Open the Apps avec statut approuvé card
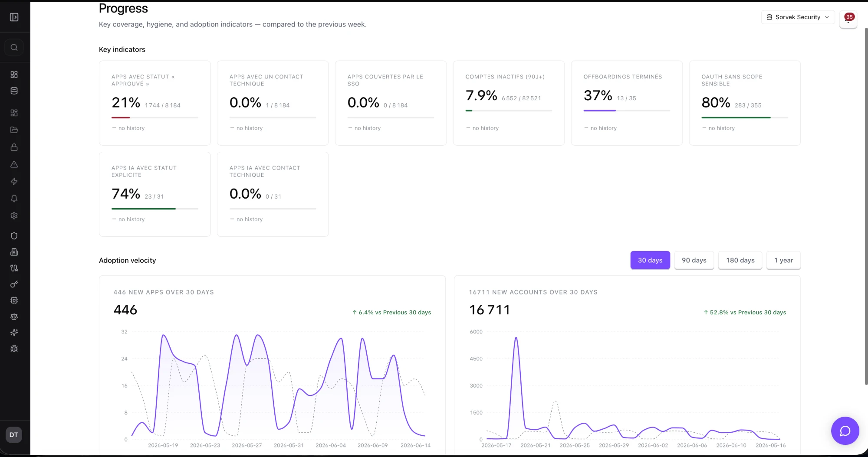 (155, 103)
